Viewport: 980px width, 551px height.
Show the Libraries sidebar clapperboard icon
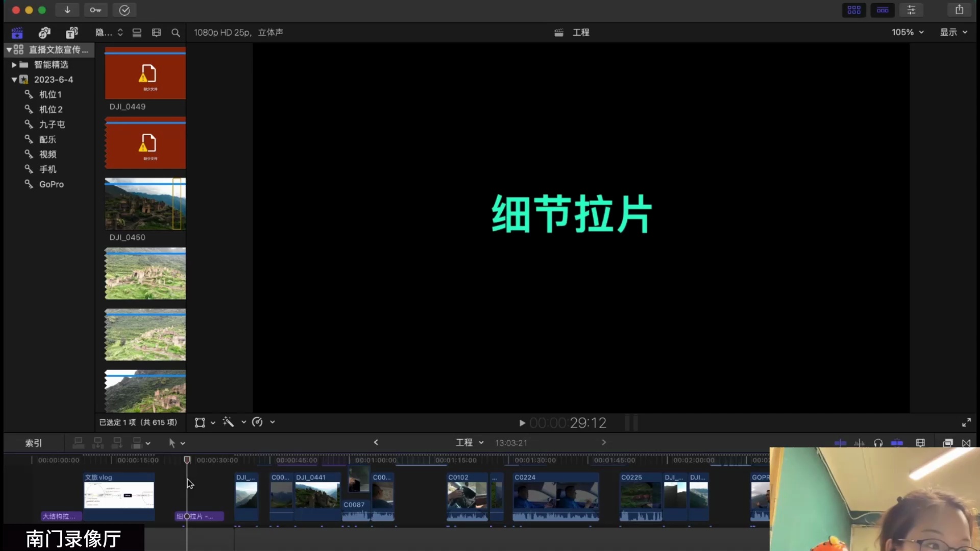click(x=17, y=33)
